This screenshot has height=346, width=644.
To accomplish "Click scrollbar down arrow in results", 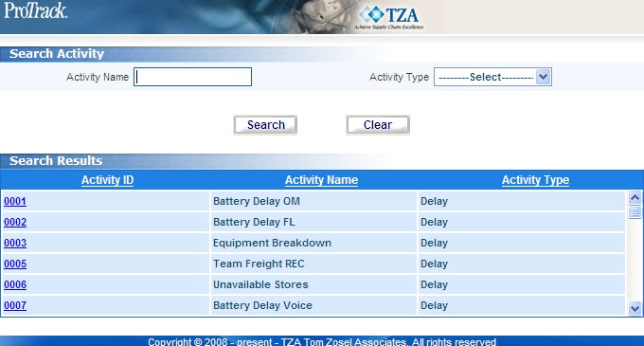I will (635, 308).
